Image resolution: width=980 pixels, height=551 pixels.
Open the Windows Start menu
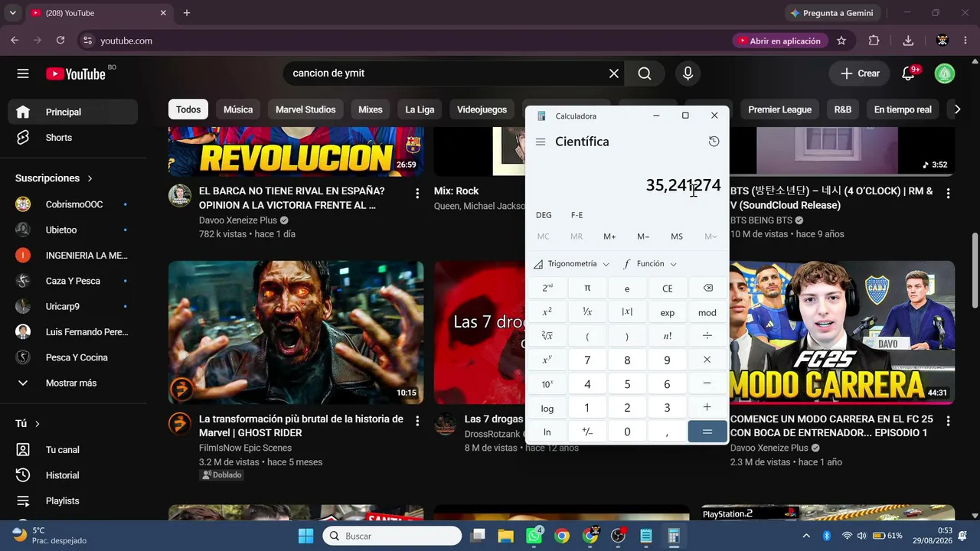pyautogui.click(x=305, y=536)
